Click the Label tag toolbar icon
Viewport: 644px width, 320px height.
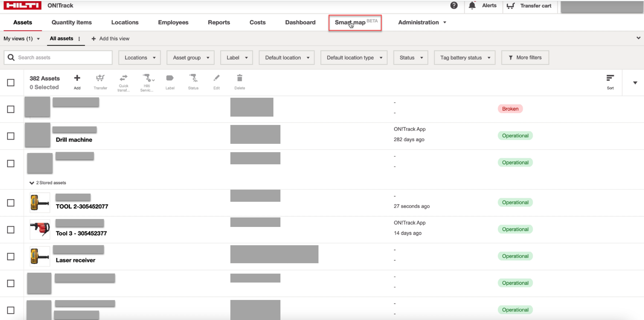pos(170,78)
